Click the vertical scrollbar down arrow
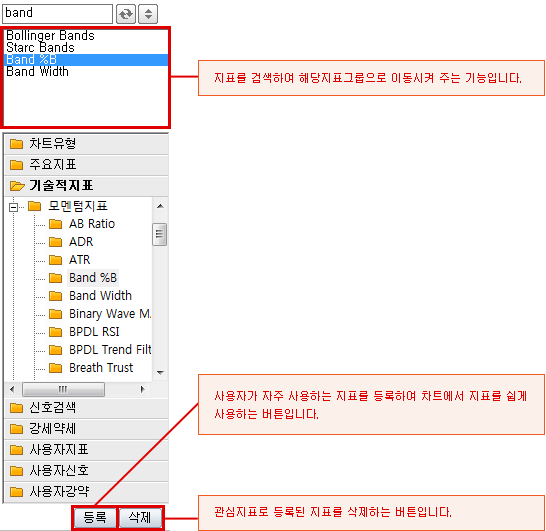Viewport: 546px width, 531px height. [x=160, y=373]
